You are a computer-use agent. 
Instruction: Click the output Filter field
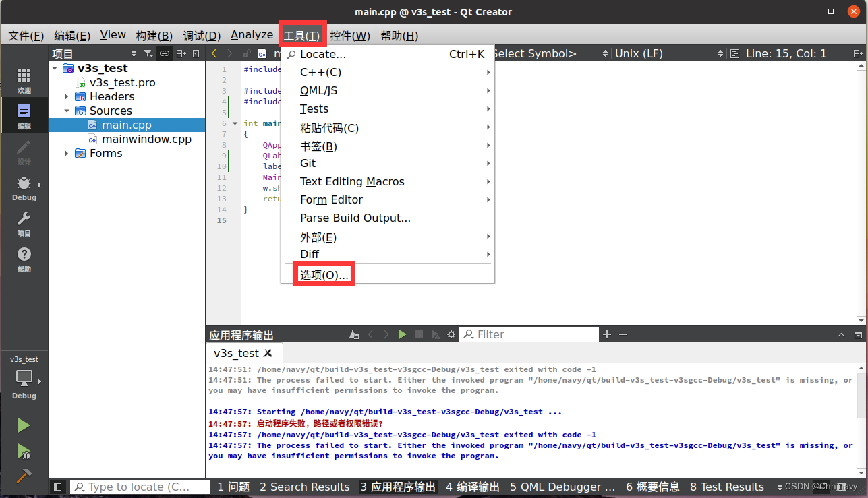click(529, 334)
